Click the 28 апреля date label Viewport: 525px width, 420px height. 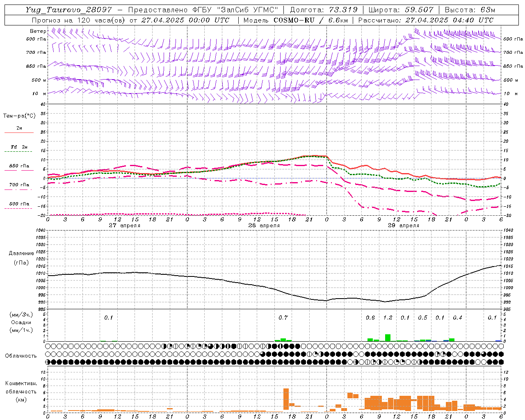[x=264, y=226]
